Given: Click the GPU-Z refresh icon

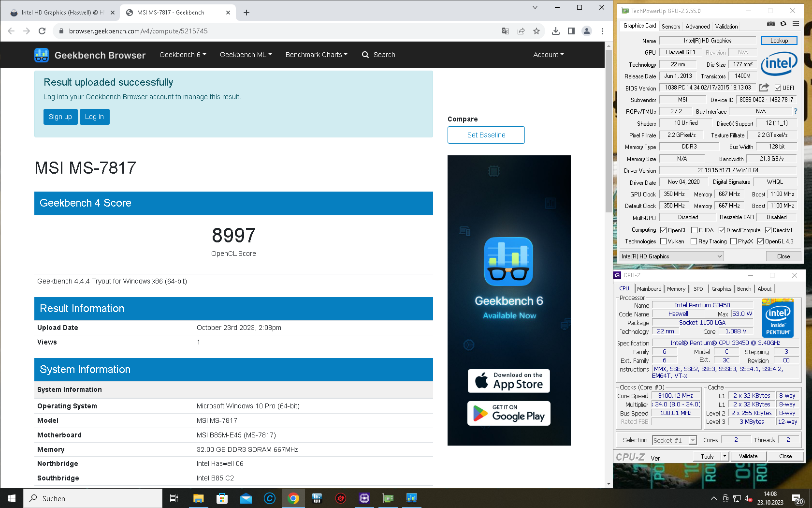Looking at the screenshot, I should (x=783, y=24).
